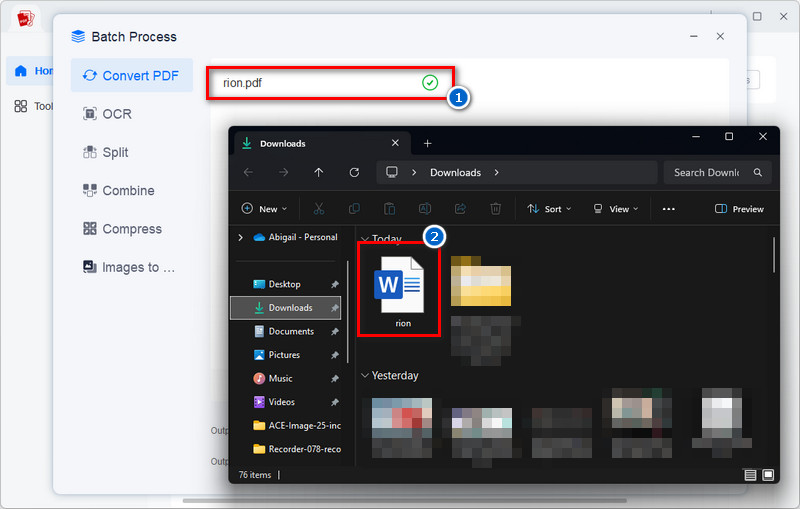This screenshot has width=800, height=509.
Task: Choose Split in the Batch Process sidebar
Action: click(106, 152)
